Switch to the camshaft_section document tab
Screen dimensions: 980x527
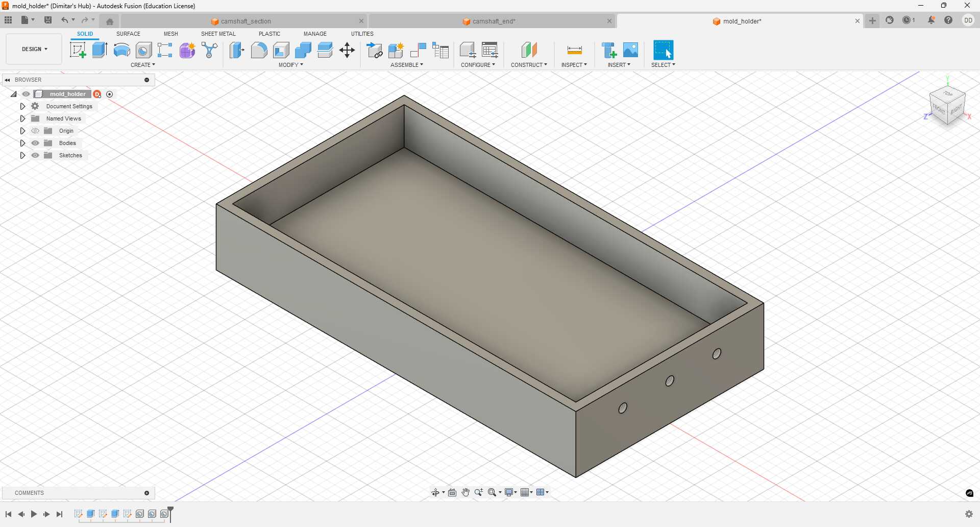point(246,21)
